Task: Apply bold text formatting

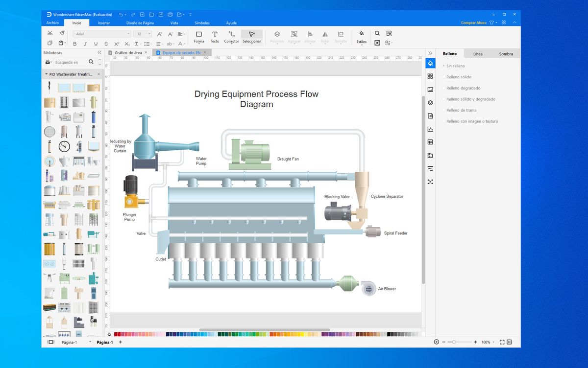Action: (x=74, y=44)
